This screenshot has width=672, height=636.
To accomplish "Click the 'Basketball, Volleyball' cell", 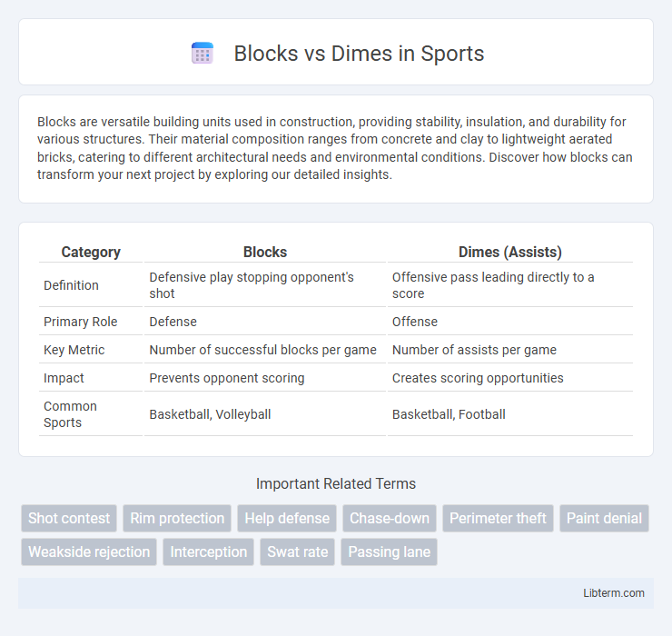I will tap(265, 414).
